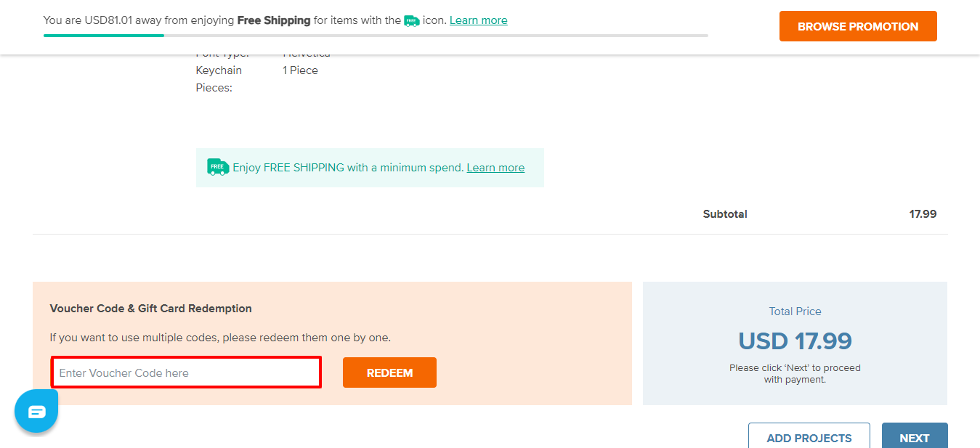Click the Keychain Pieces label

pyautogui.click(x=219, y=79)
